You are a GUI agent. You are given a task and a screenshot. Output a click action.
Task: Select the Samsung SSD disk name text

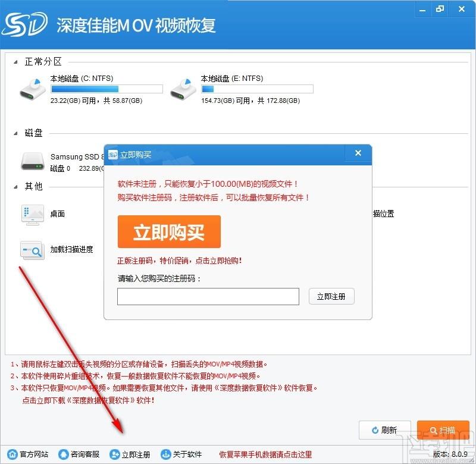tap(77, 157)
